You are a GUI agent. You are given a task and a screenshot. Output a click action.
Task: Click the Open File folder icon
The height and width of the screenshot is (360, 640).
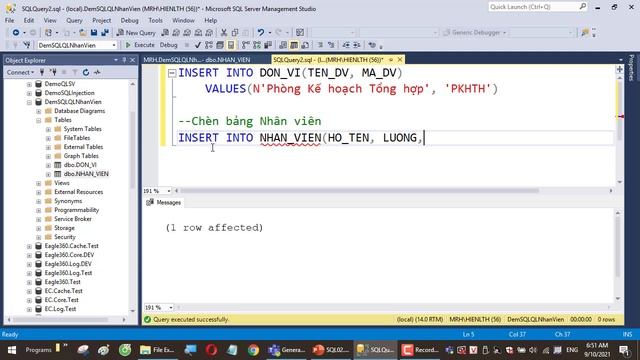(82, 33)
